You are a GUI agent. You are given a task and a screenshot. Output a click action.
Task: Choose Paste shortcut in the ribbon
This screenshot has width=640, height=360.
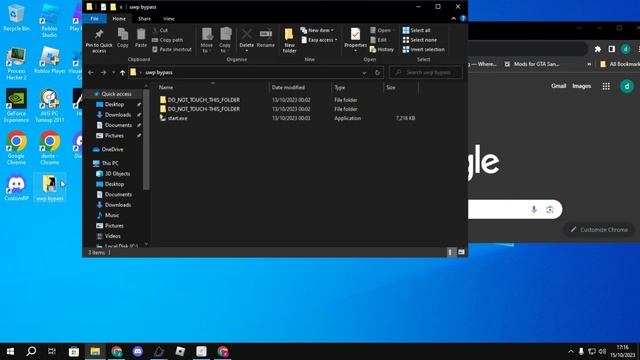[171, 49]
